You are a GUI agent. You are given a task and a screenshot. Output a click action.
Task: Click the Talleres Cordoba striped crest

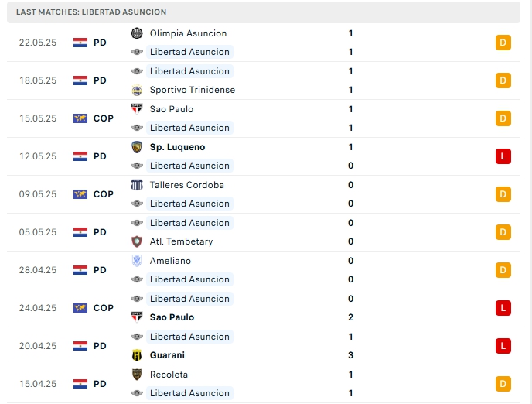[137, 185]
